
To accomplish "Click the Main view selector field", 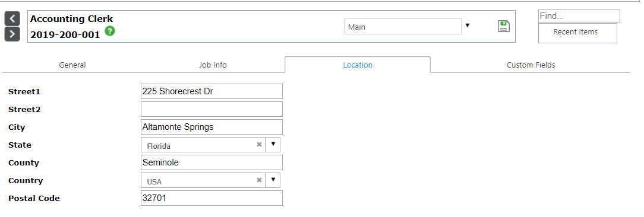I will point(403,27).
